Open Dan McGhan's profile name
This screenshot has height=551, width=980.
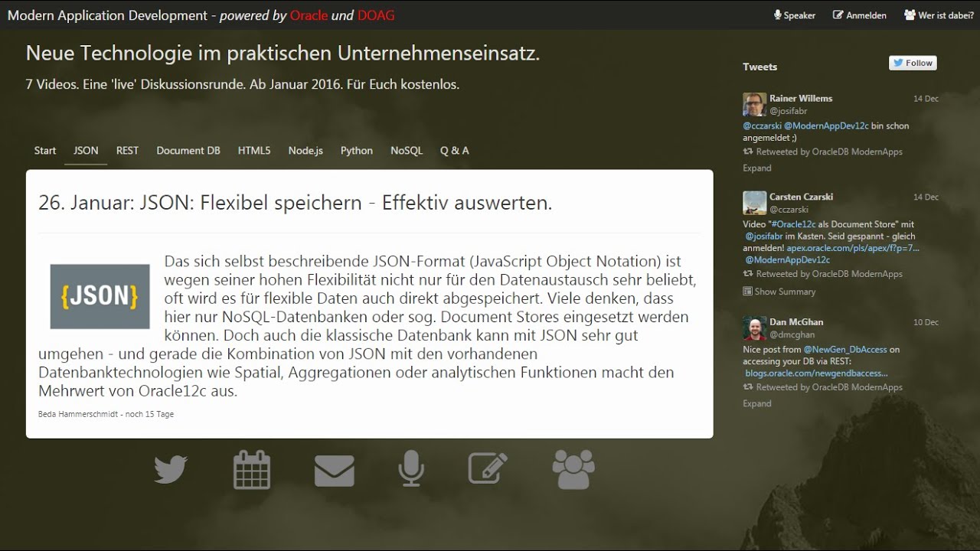(x=796, y=322)
